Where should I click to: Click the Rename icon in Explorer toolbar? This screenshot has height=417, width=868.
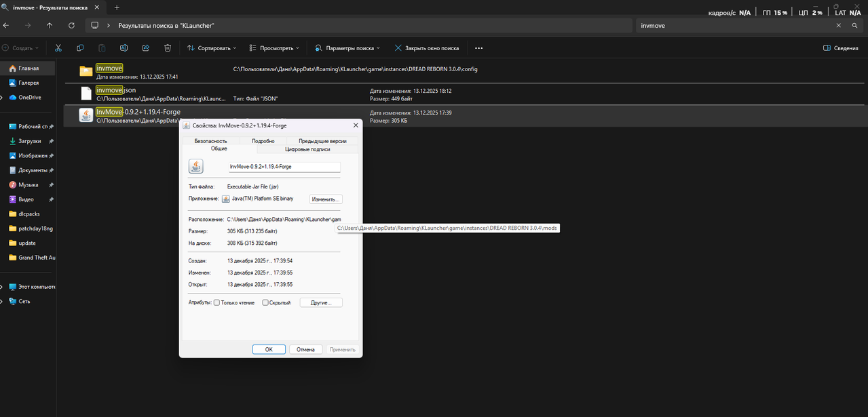(x=124, y=48)
